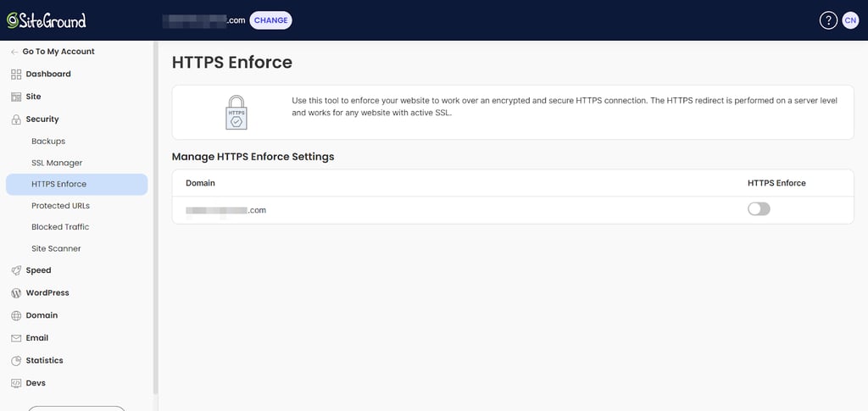The image size is (868, 411).
Task: Click the Manage HTTPS Enforce Settings heading
Action: click(253, 157)
